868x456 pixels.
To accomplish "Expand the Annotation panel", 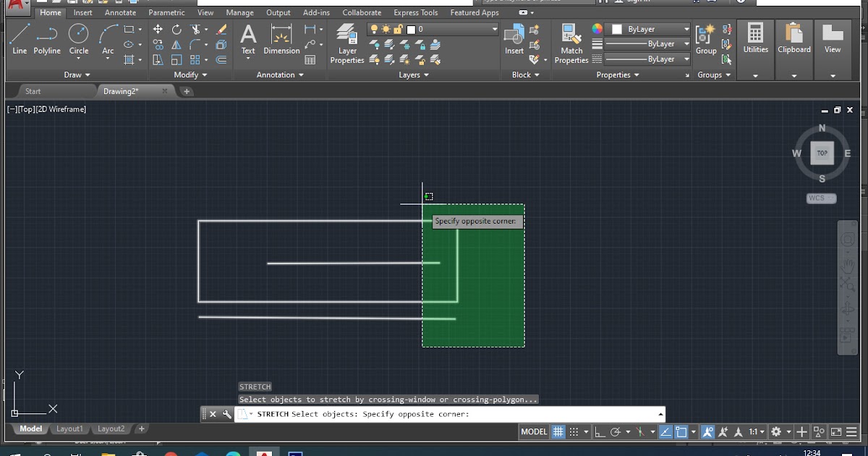I will (281, 75).
